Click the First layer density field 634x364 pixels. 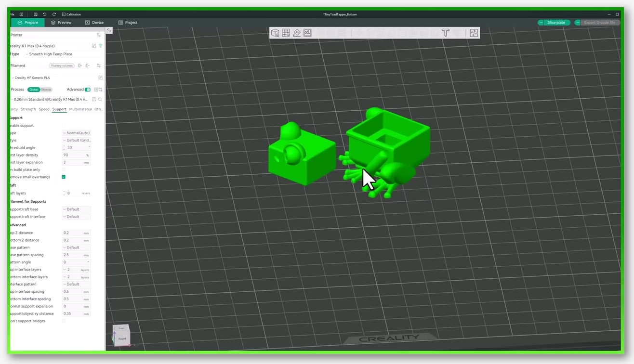[x=76, y=155]
